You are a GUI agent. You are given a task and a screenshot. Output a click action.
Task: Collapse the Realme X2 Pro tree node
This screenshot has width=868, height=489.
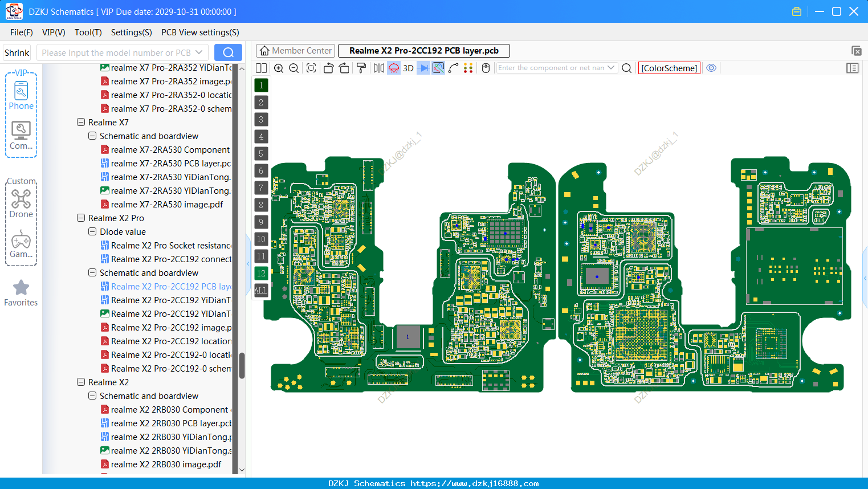coord(81,218)
